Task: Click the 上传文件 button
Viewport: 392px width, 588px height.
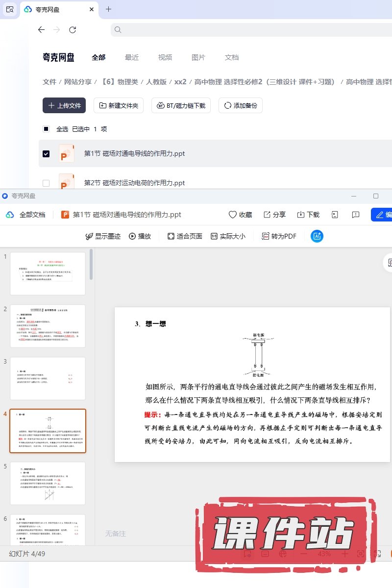Action: [x=64, y=105]
